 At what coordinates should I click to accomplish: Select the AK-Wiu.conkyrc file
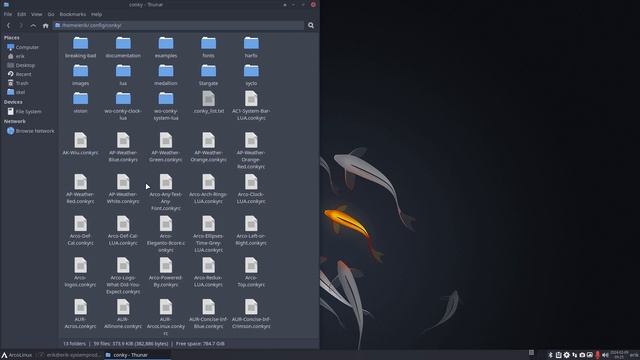pos(80,140)
